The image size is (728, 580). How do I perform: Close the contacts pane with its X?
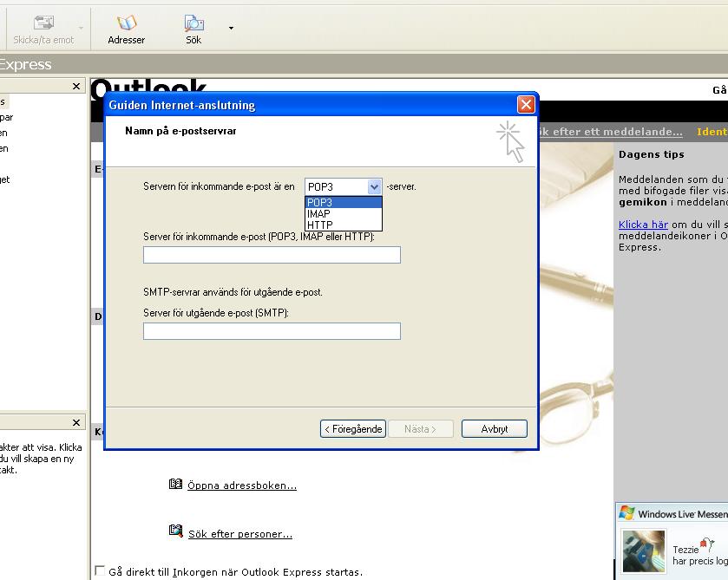(76, 423)
